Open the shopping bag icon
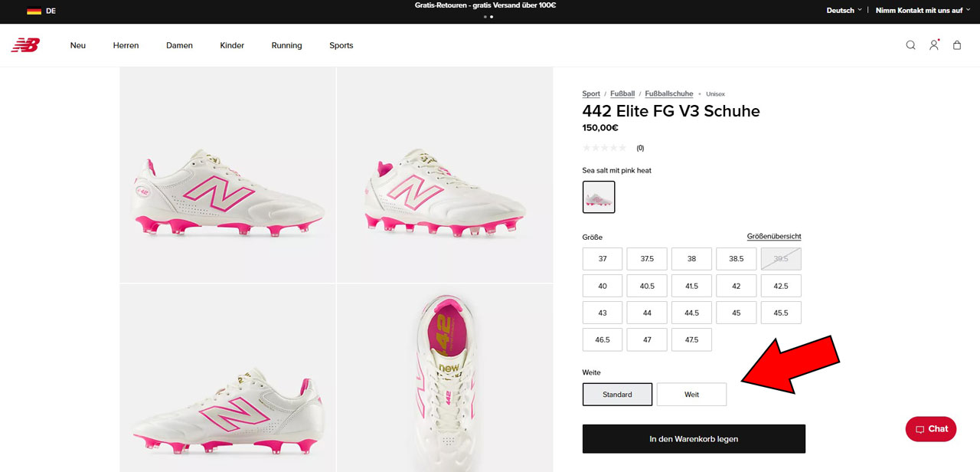 (957, 45)
